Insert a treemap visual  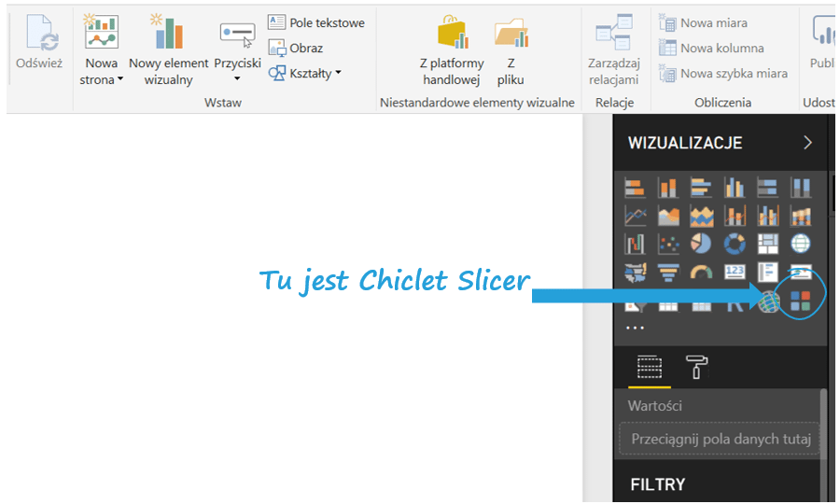(767, 244)
